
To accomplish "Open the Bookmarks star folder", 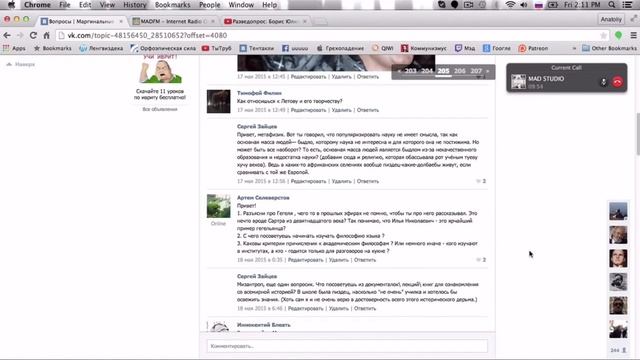I will coord(53,48).
